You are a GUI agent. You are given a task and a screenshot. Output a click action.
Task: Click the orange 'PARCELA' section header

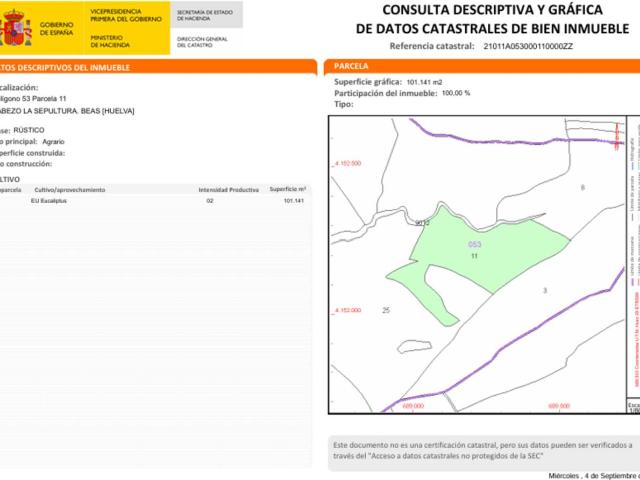coord(482,66)
